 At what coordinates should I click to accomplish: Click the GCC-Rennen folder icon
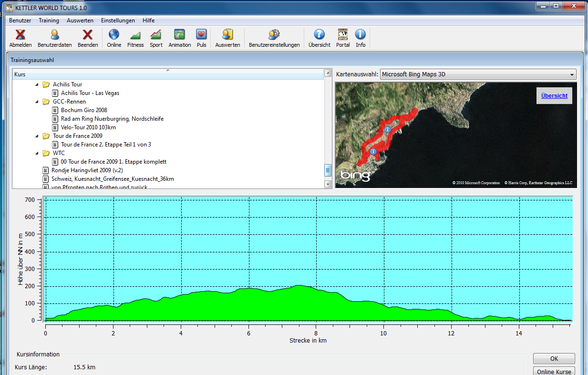click(46, 102)
